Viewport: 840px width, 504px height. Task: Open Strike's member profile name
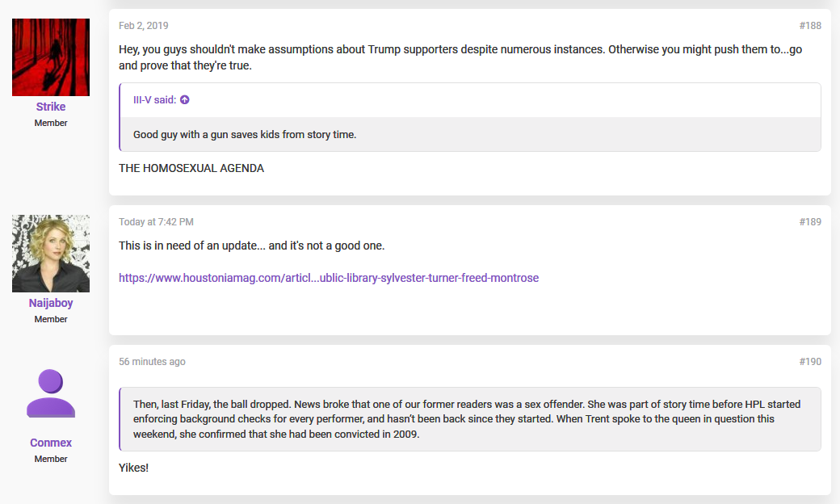tap(51, 107)
